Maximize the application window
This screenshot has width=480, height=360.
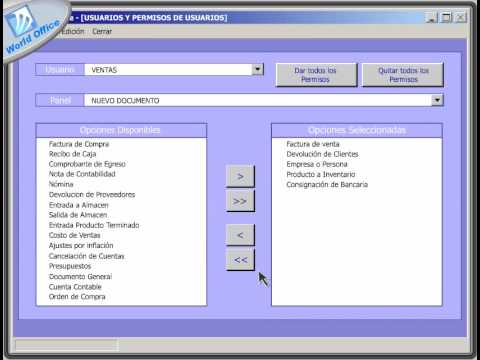pyautogui.click(x=446, y=17)
